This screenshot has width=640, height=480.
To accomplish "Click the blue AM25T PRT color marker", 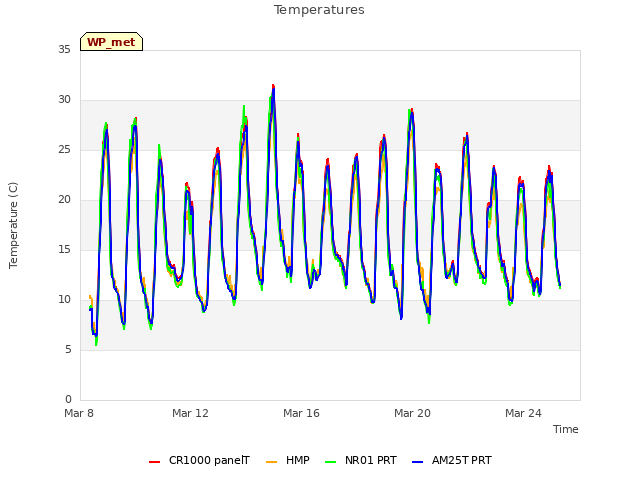I will pyautogui.click(x=418, y=462).
